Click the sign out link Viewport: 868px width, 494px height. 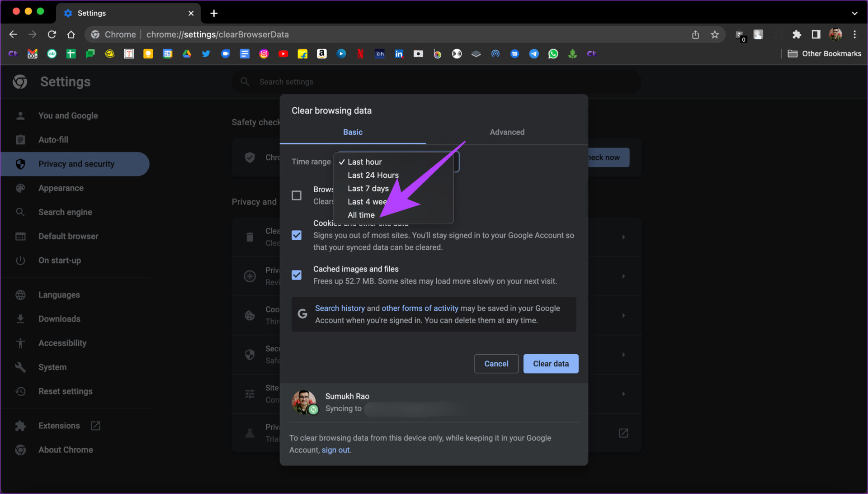point(335,450)
